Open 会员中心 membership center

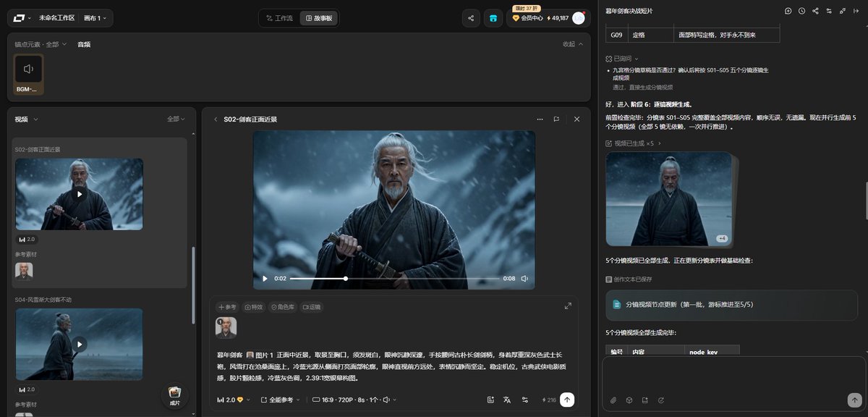(527, 18)
